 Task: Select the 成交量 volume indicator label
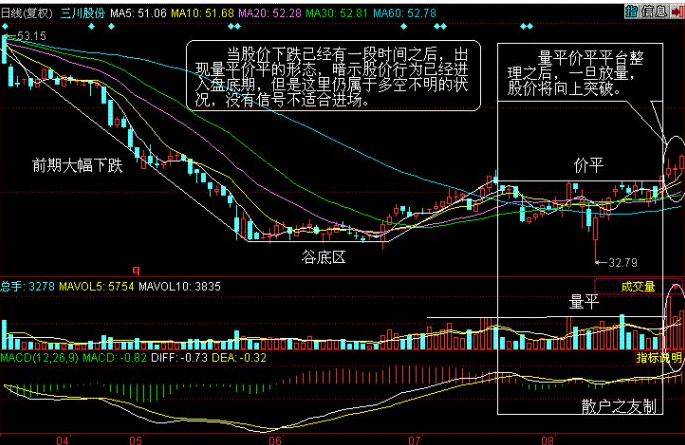pos(638,286)
